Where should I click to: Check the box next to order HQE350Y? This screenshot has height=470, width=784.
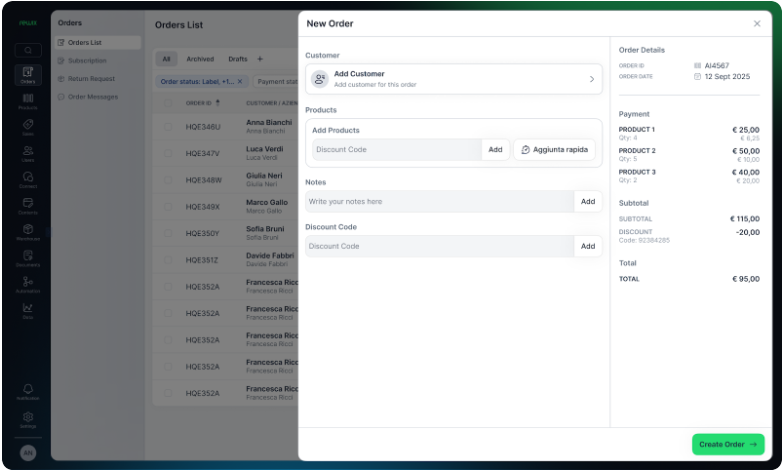pyautogui.click(x=168, y=233)
